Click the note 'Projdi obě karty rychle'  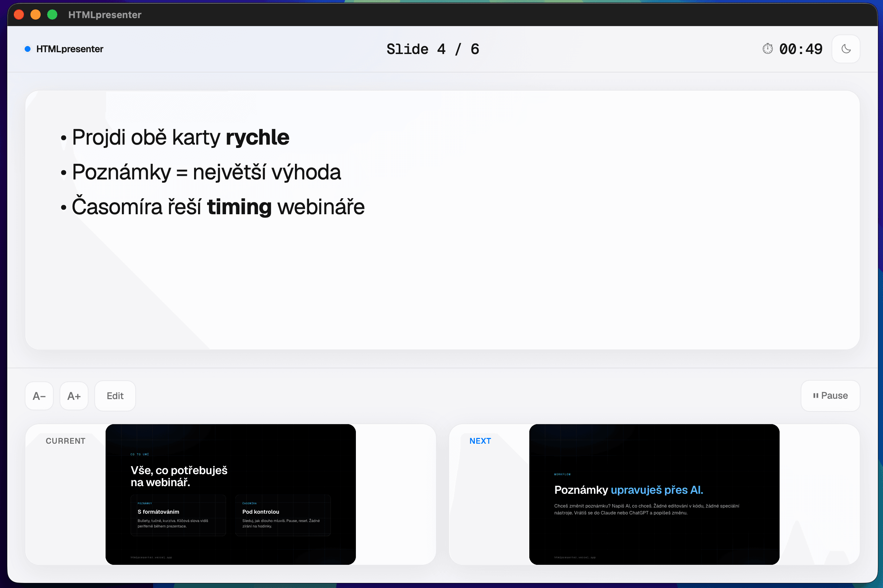[180, 137]
